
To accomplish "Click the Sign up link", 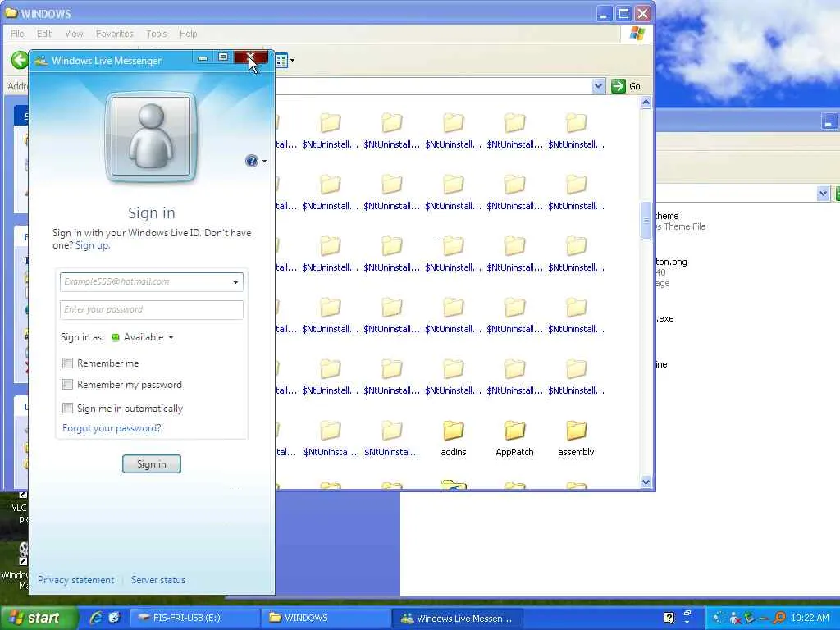I will pos(92,245).
